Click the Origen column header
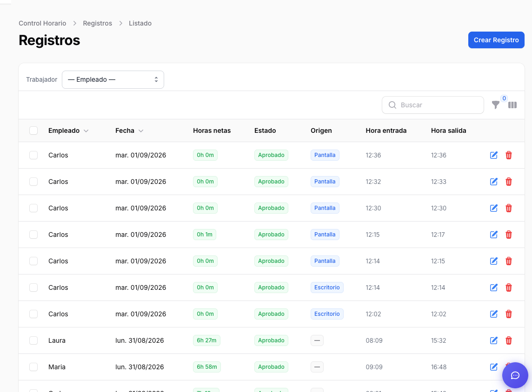 pyautogui.click(x=321, y=131)
